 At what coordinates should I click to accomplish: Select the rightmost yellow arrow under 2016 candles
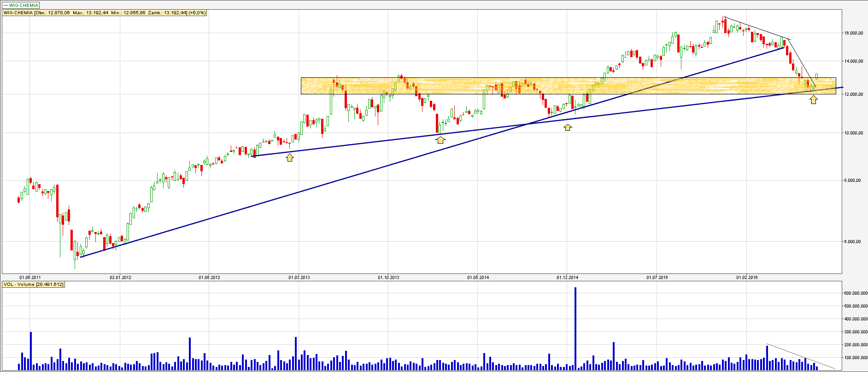814,99
